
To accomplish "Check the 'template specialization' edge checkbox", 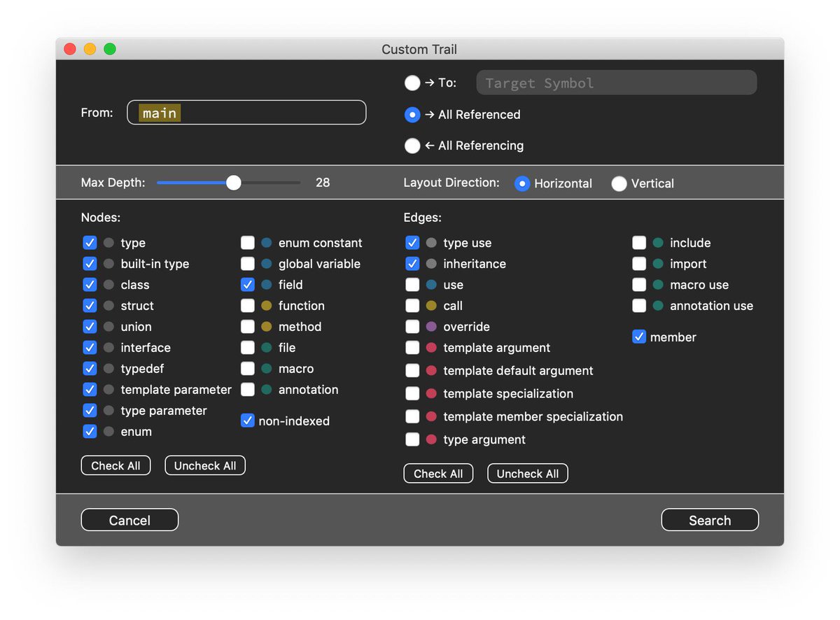I will (x=412, y=393).
